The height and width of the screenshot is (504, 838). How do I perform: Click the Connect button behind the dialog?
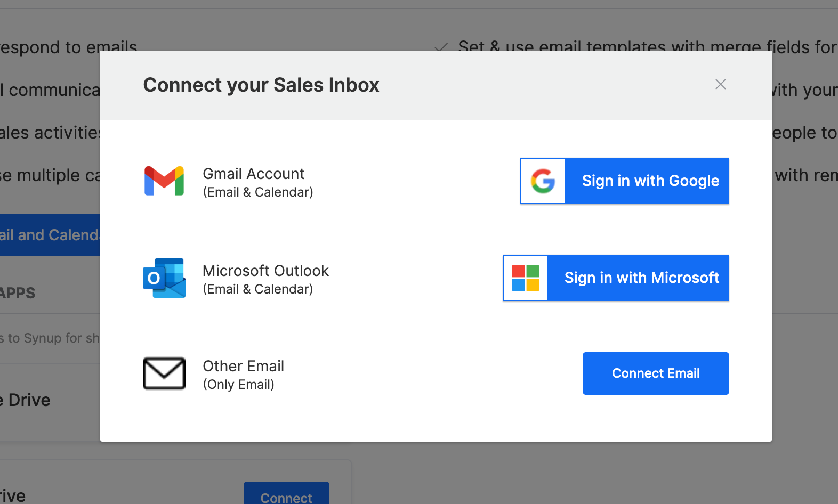286,493
